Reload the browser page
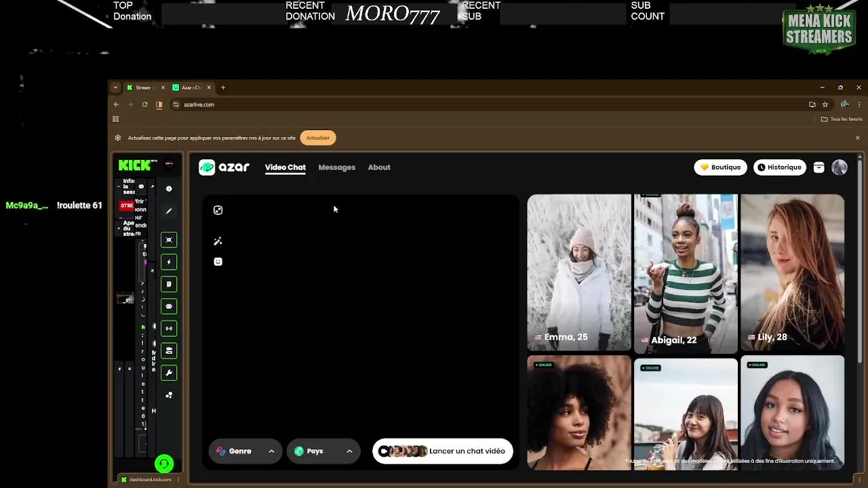 coord(144,104)
